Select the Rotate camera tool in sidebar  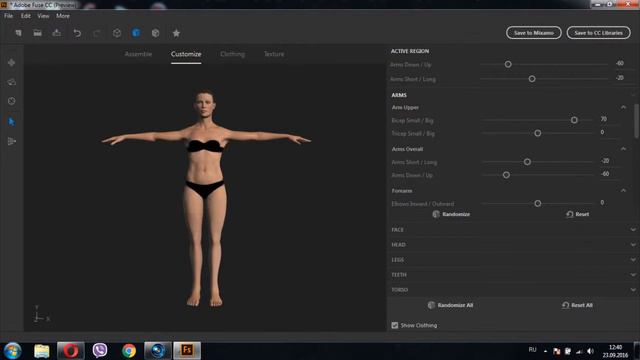[x=11, y=82]
